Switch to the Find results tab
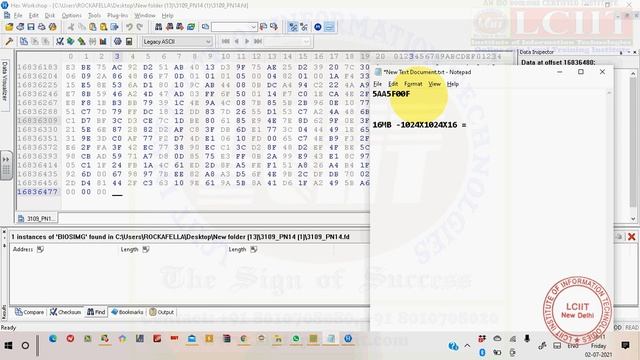The height and width of the screenshot is (360, 640). click(96, 312)
